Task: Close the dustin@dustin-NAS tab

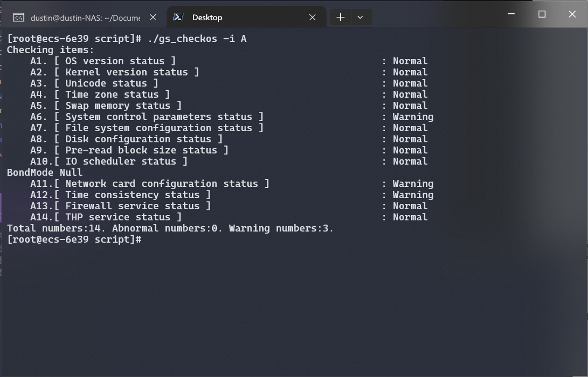Action: click(x=153, y=18)
